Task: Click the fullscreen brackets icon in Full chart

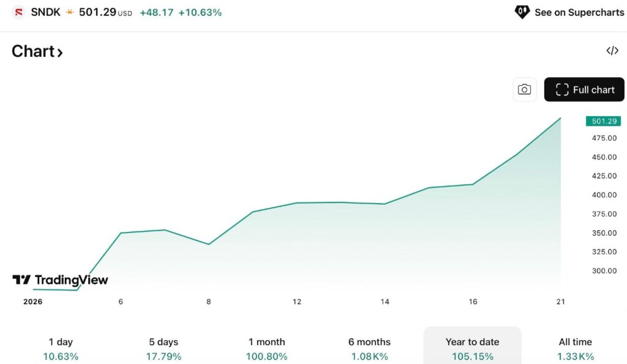Action: pyautogui.click(x=562, y=89)
